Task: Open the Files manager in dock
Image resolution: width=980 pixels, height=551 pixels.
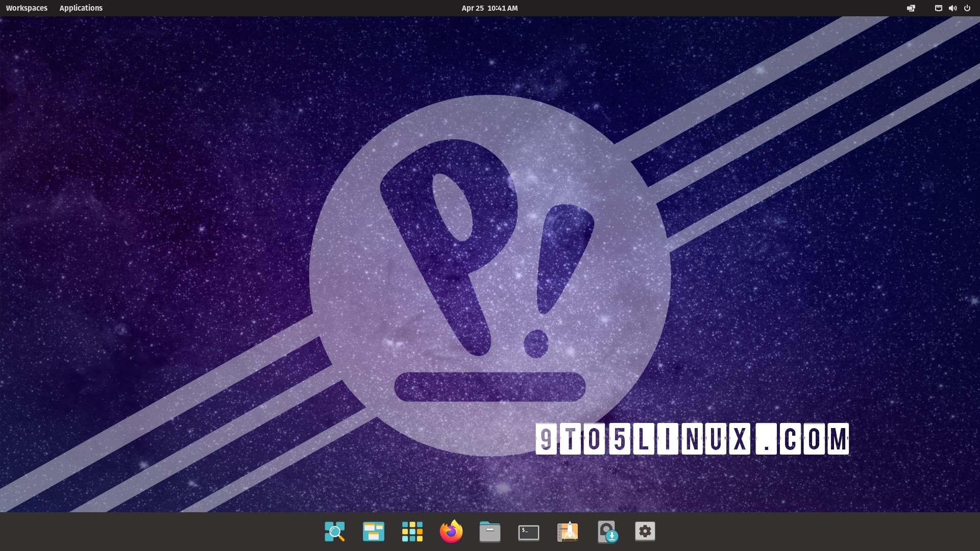Action: (x=490, y=532)
